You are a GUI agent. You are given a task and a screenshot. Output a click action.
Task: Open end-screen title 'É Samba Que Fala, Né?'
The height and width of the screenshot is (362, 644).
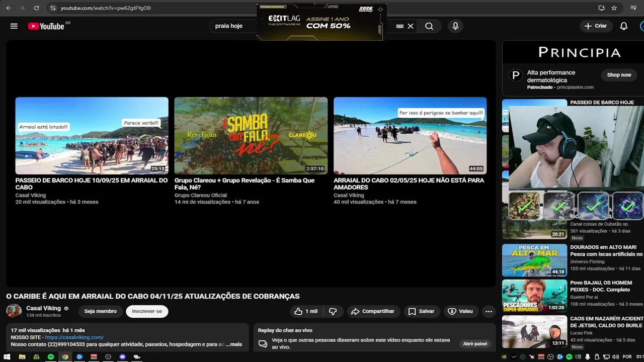click(245, 184)
